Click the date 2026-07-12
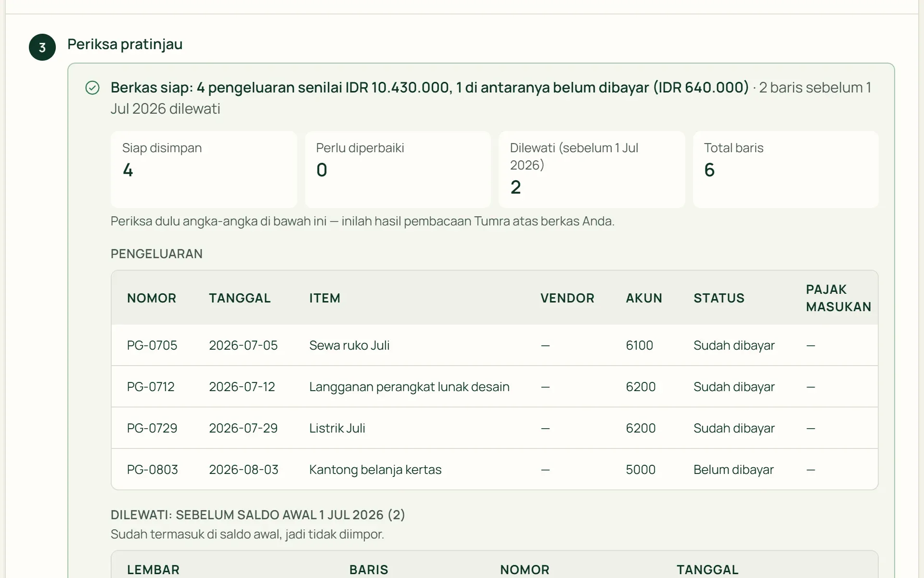 242,387
